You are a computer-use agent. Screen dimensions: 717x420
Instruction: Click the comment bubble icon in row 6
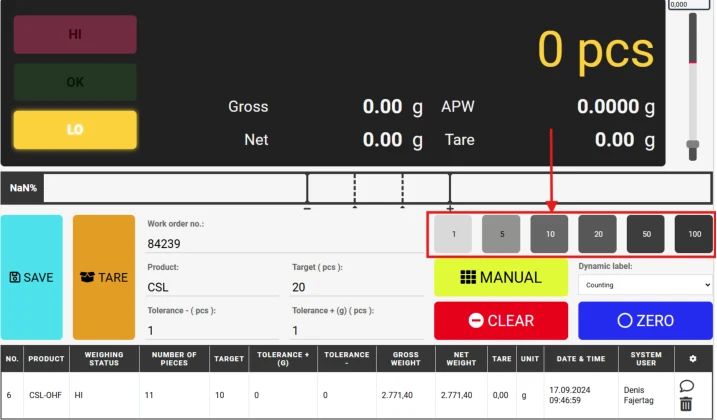[x=686, y=386]
